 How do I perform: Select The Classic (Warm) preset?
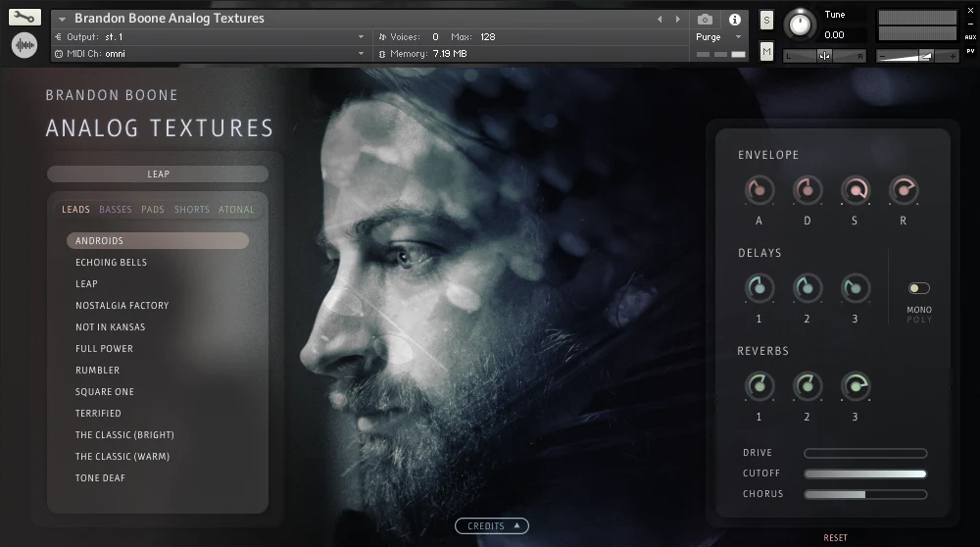122,457
